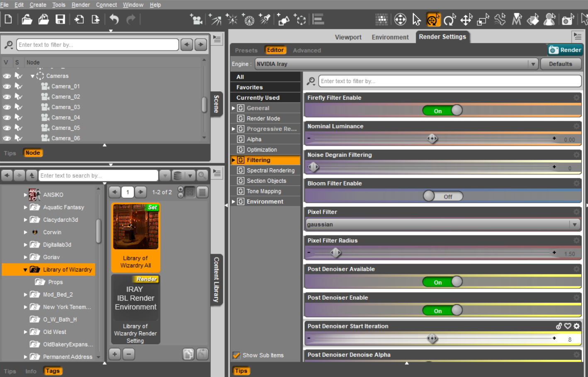Expand the Aquatic Fantasy folder
This screenshot has width=588, height=377.
pos(25,207)
